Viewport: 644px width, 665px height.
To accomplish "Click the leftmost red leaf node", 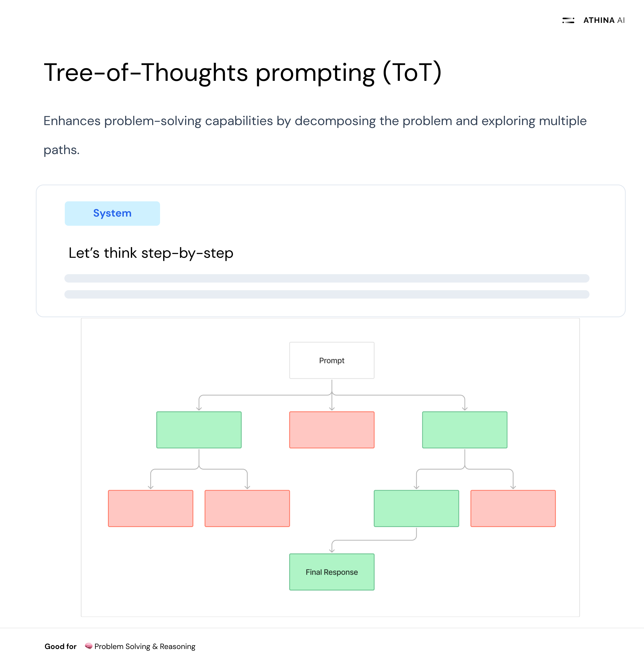I will click(x=151, y=508).
